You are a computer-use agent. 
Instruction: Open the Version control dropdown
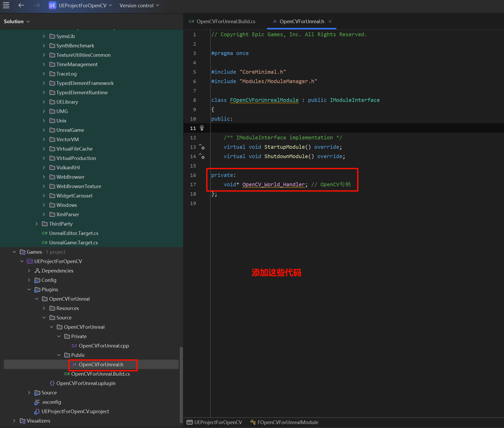click(x=139, y=5)
